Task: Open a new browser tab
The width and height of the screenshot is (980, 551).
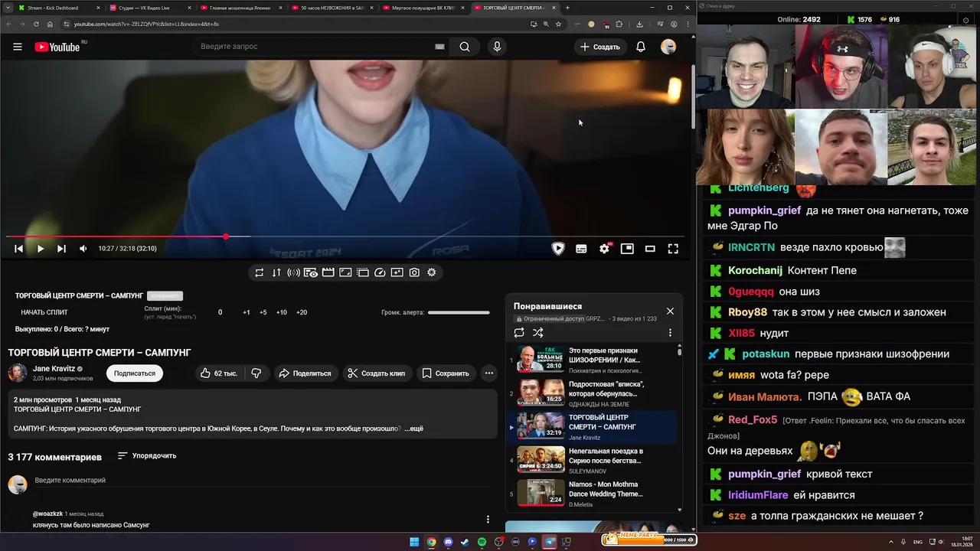Action: coord(567,8)
